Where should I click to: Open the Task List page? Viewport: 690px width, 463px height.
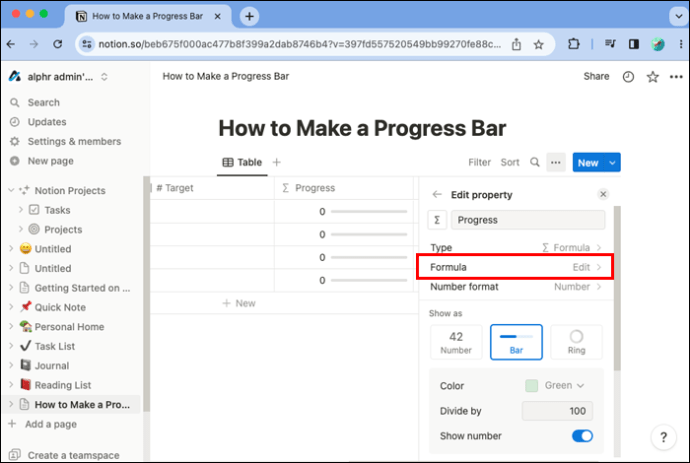tap(55, 346)
